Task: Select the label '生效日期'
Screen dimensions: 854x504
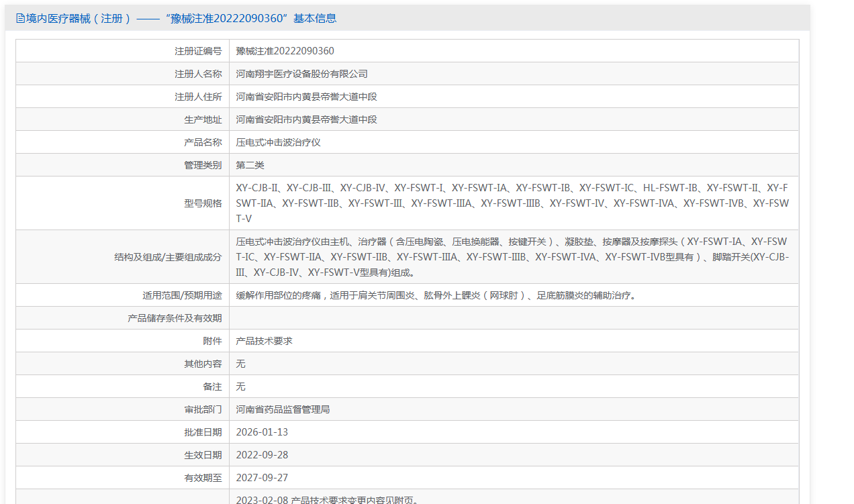Action: coord(203,455)
